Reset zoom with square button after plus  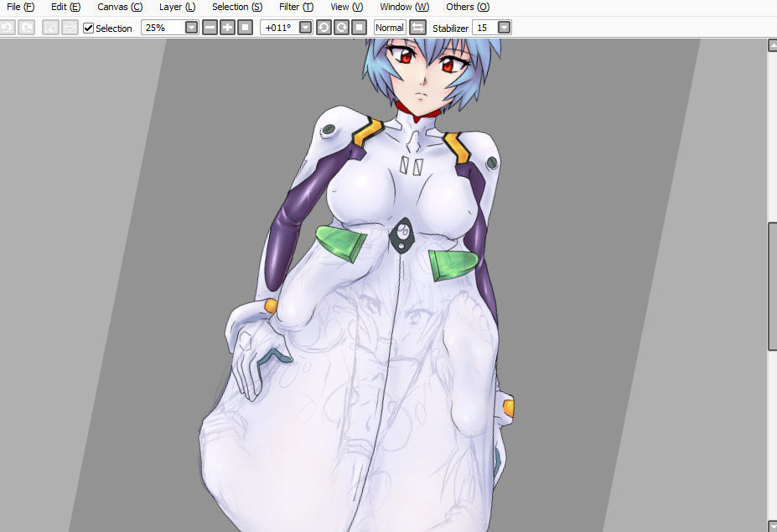point(245,28)
